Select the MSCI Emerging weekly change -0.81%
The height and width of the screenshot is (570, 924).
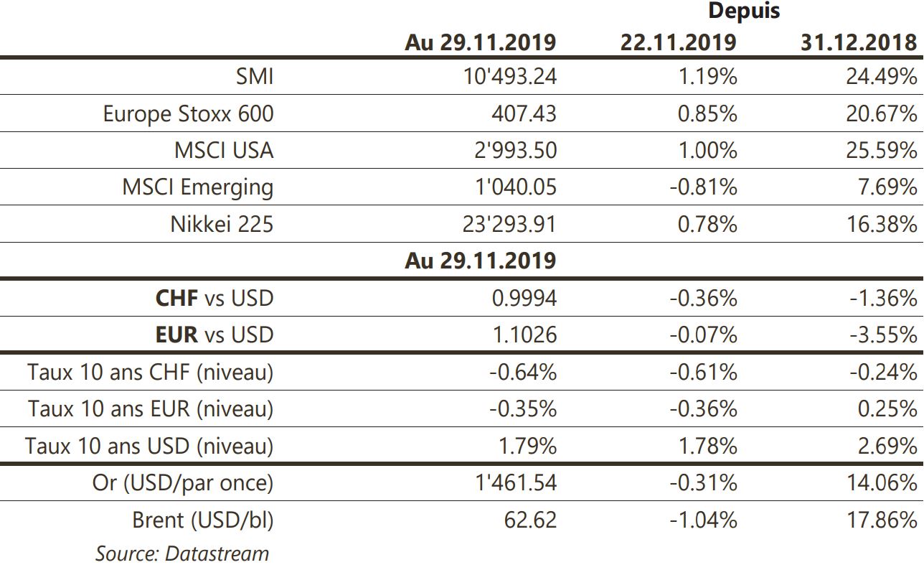[703, 187]
